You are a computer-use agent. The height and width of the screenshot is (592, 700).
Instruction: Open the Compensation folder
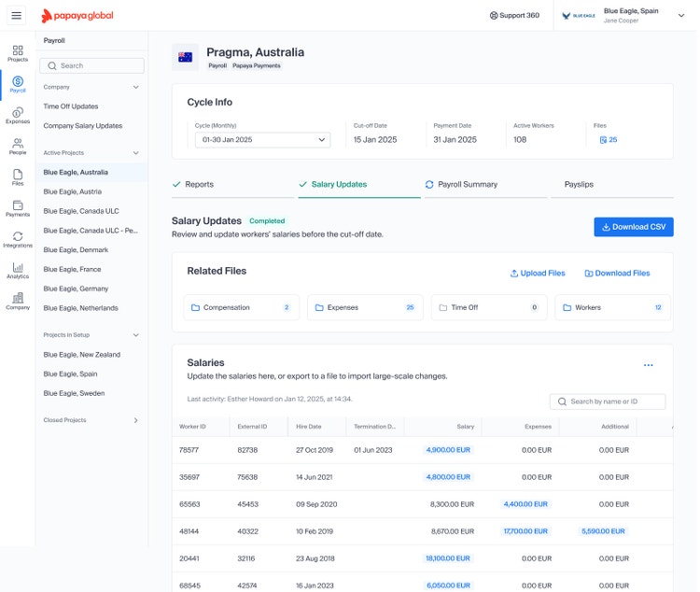pos(242,307)
